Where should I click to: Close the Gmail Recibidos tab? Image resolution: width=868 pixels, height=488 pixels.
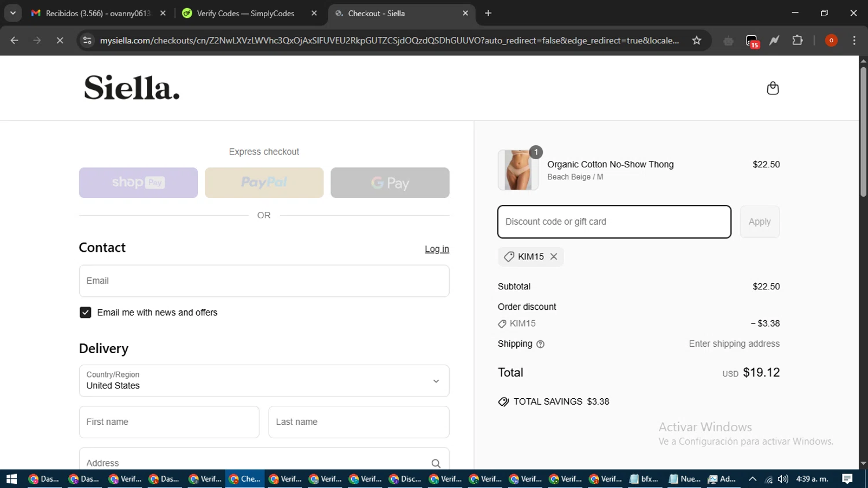(163, 13)
